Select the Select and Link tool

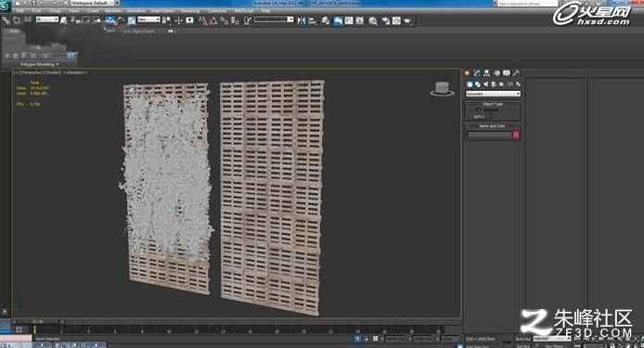(6, 20)
